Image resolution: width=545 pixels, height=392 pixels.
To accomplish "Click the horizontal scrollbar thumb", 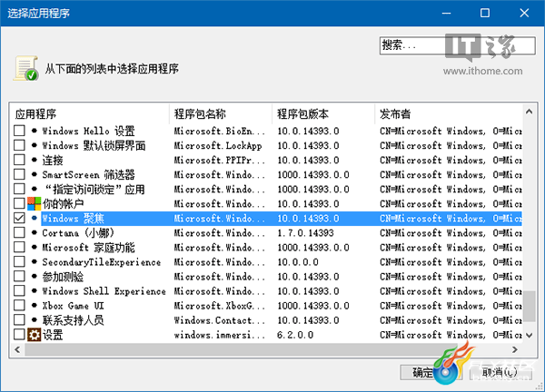I will click(x=242, y=349).
